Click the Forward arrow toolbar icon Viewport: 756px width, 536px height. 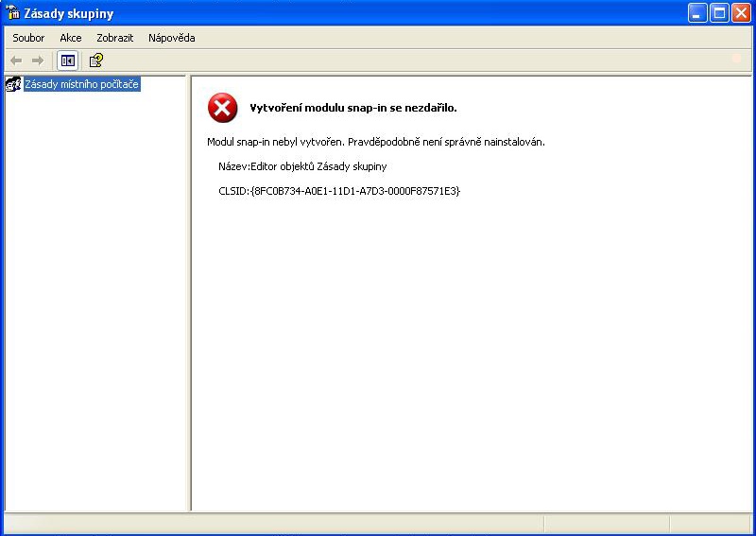[x=38, y=61]
